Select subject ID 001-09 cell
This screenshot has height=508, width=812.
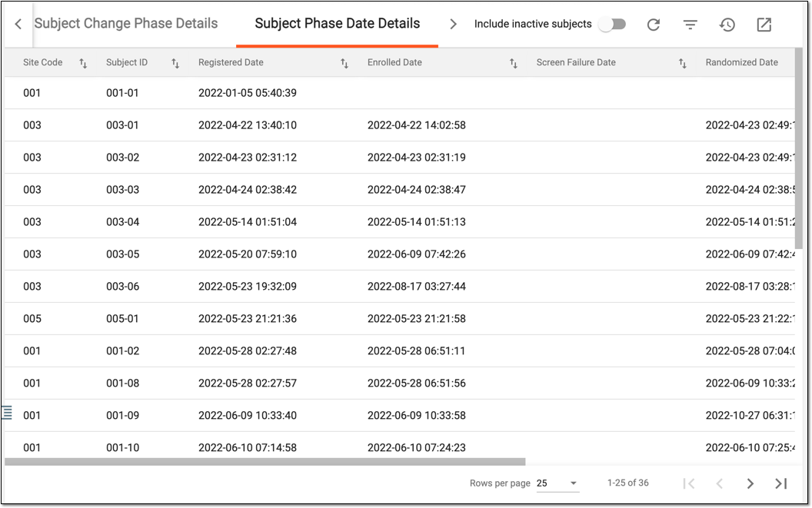123,415
